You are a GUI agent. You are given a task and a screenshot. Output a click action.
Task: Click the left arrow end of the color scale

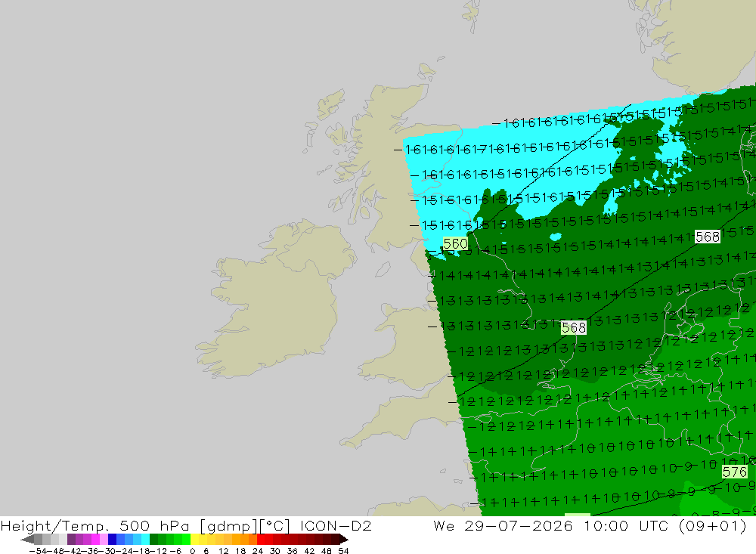[27, 540]
